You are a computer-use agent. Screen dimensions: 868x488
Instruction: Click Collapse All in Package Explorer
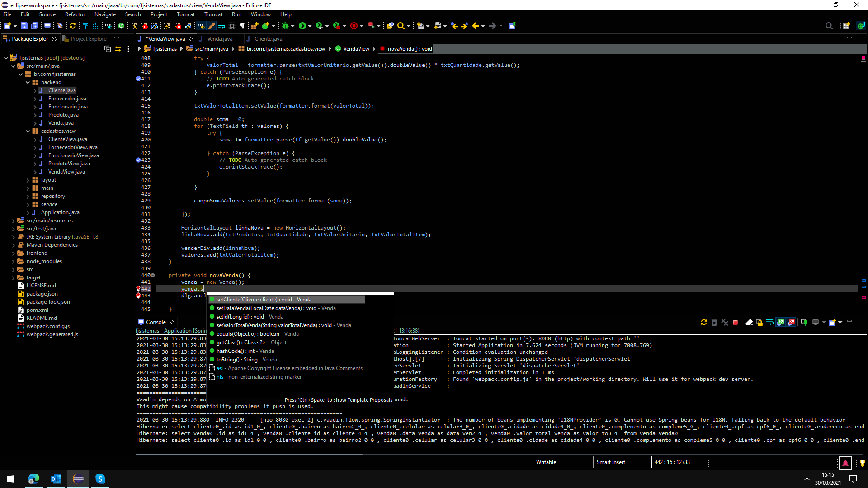pos(108,49)
